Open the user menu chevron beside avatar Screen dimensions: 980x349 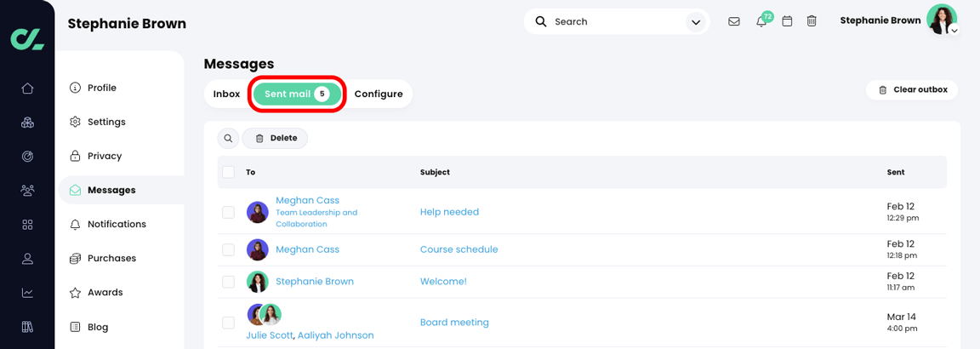(954, 31)
